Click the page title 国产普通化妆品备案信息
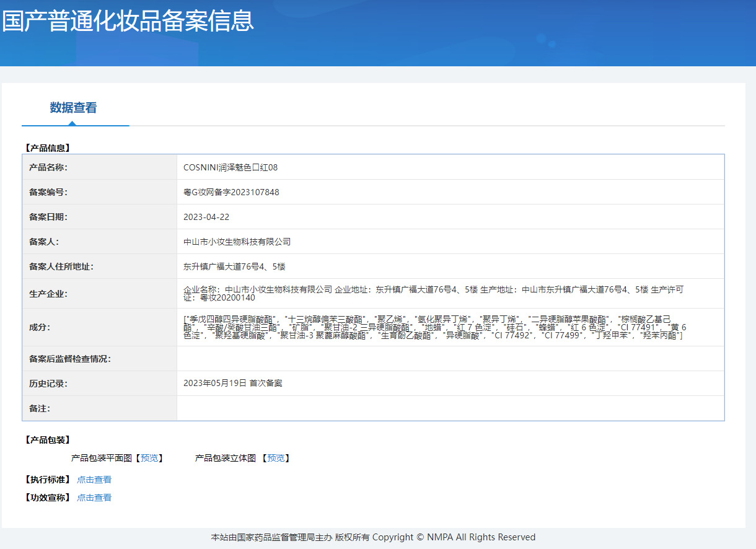 (x=128, y=20)
